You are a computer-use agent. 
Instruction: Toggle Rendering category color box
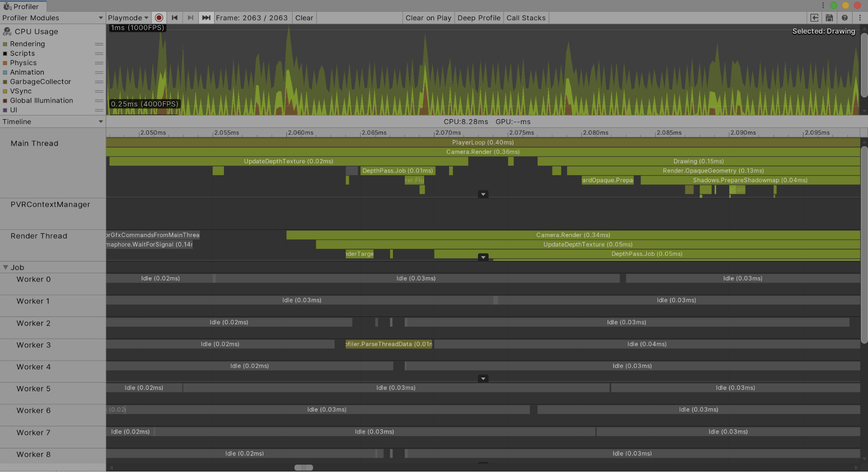point(5,44)
